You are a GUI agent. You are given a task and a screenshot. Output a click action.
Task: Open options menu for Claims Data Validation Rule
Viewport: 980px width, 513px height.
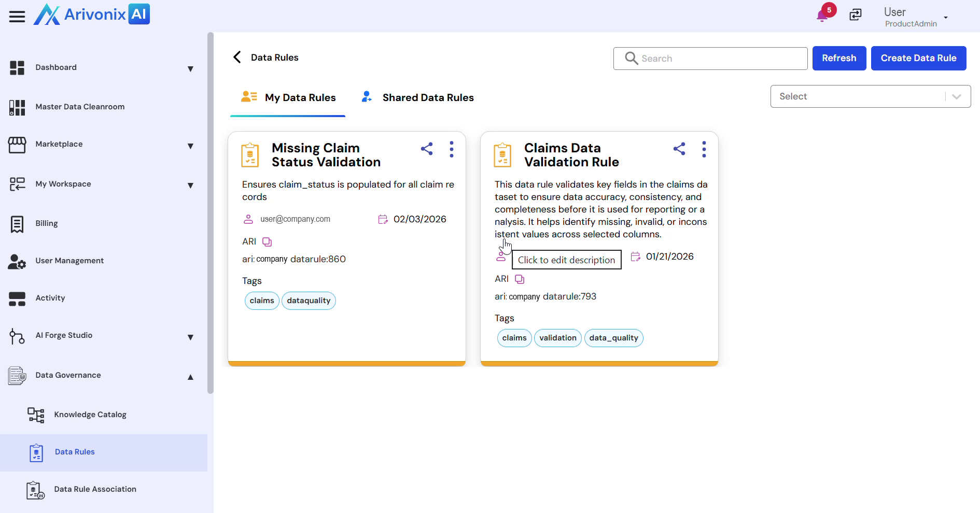(704, 149)
